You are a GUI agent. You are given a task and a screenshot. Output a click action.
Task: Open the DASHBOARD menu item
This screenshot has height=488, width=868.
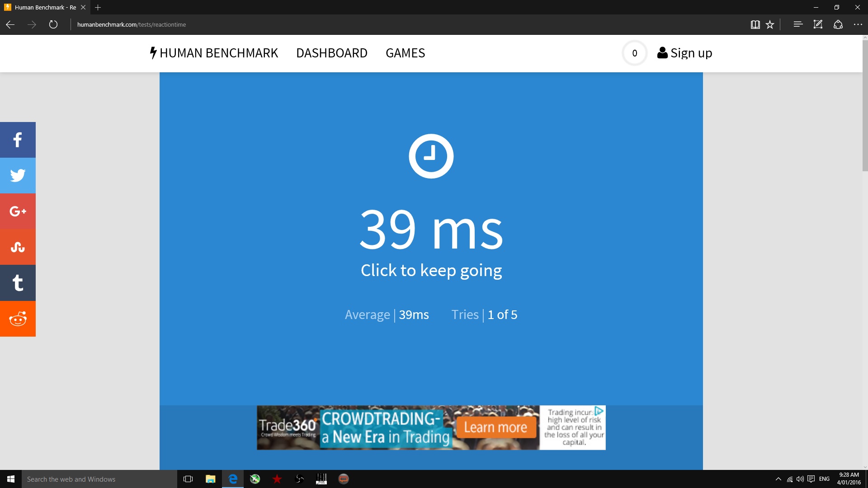[x=331, y=53]
